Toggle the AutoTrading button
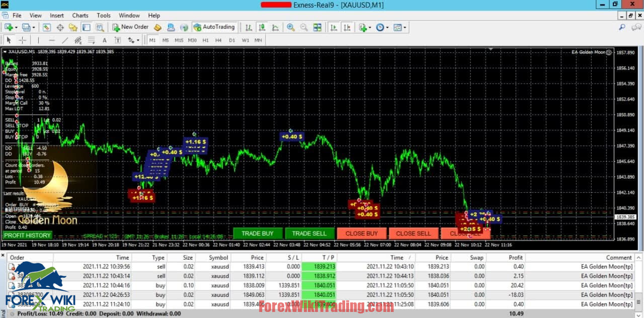This screenshot has width=644, height=318. pyautogui.click(x=214, y=27)
